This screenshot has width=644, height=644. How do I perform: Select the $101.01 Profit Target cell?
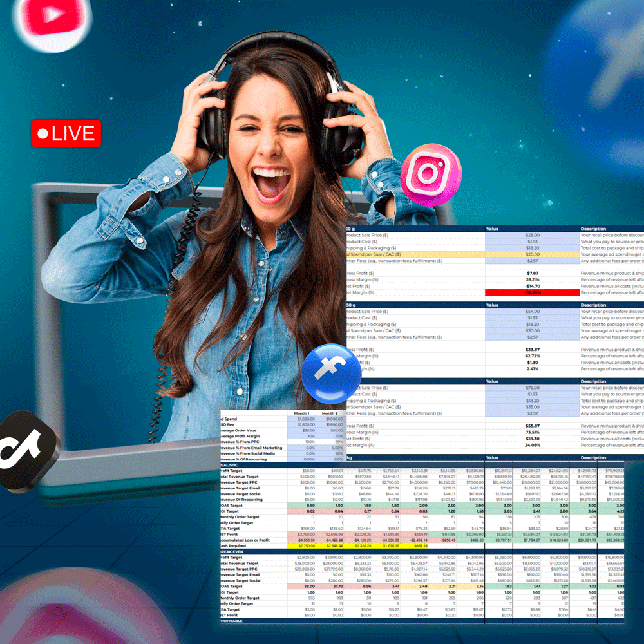pos(329,471)
